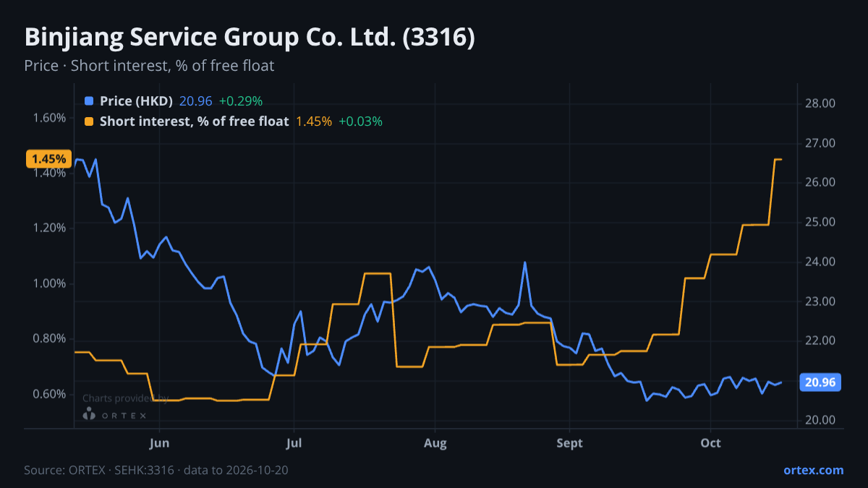Click the legend price value 20.96

(195, 101)
